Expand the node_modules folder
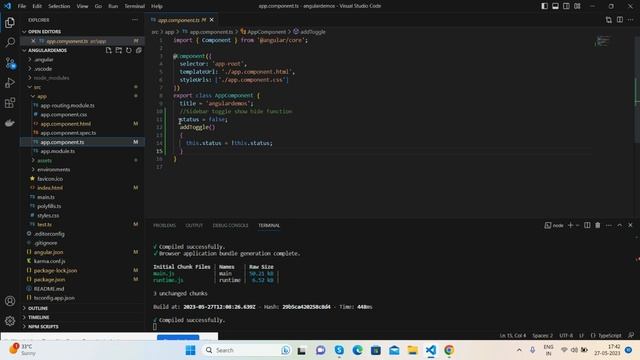640x360 pixels. coord(51,78)
